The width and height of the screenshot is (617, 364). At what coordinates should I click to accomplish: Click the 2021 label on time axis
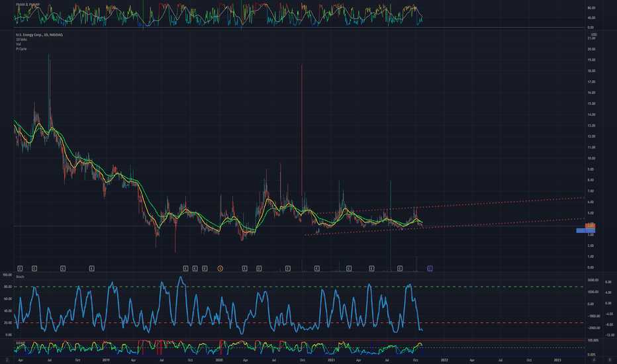pyautogui.click(x=331, y=360)
